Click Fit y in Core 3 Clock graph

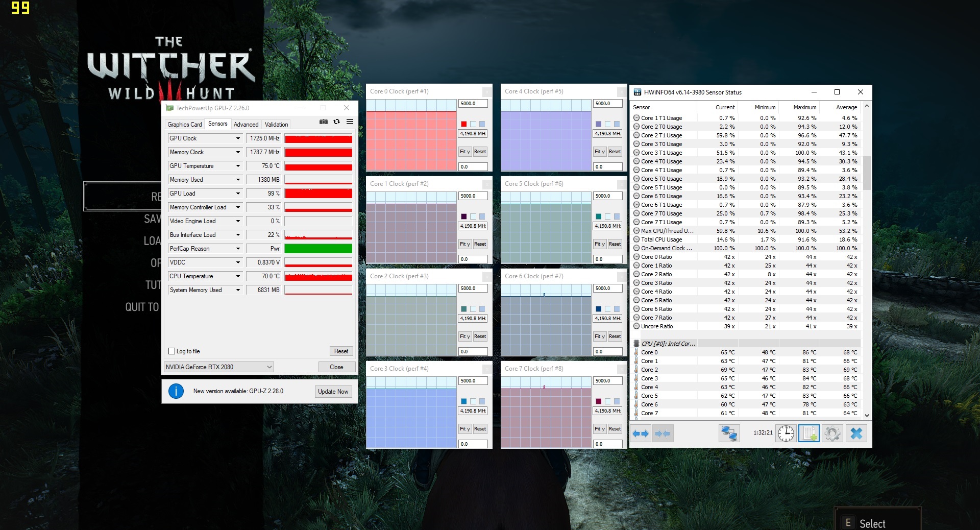(x=464, y=429)
